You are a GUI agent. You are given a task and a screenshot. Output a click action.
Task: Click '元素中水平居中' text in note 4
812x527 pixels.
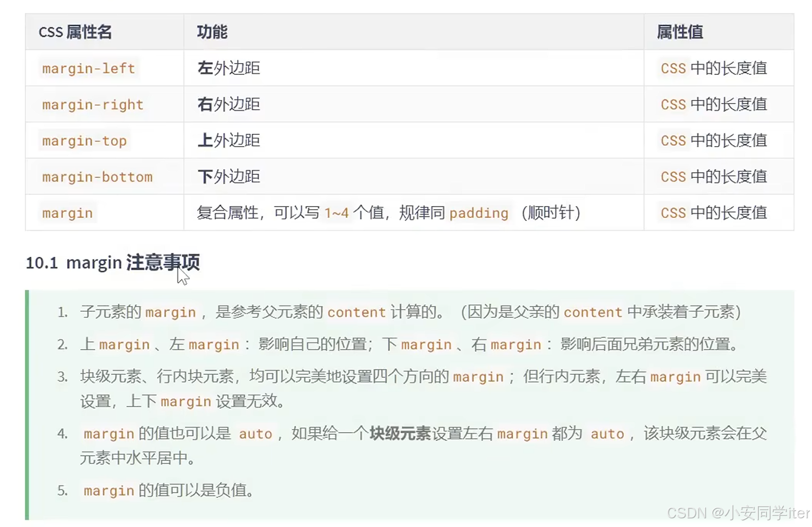[x=133, y=458]
